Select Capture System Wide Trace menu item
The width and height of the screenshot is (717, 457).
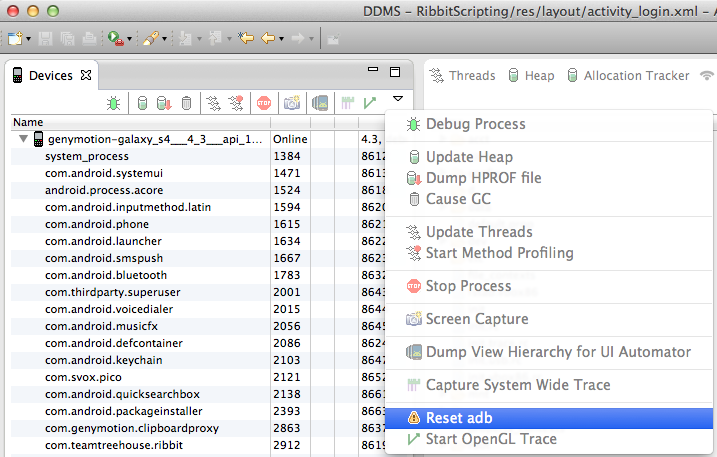coord(517,385)
